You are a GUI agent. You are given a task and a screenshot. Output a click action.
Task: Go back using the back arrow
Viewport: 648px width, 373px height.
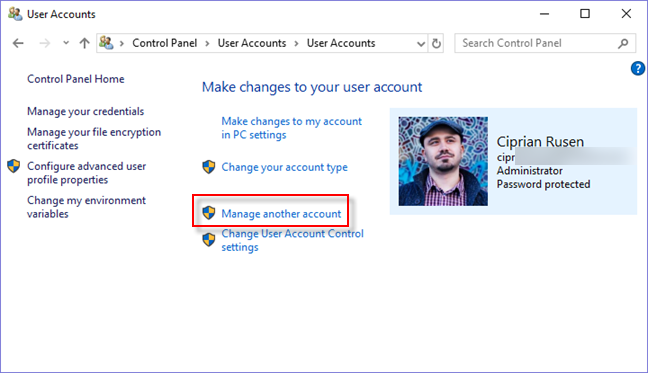[x=18, y=43]
